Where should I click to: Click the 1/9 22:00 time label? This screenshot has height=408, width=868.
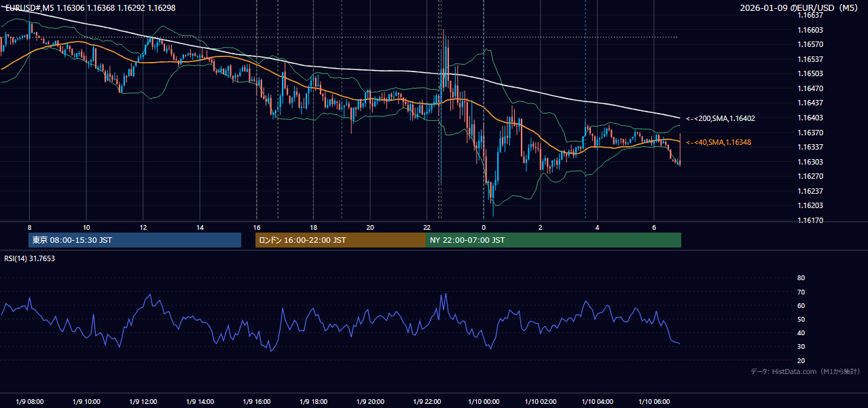tap(427, 401)
